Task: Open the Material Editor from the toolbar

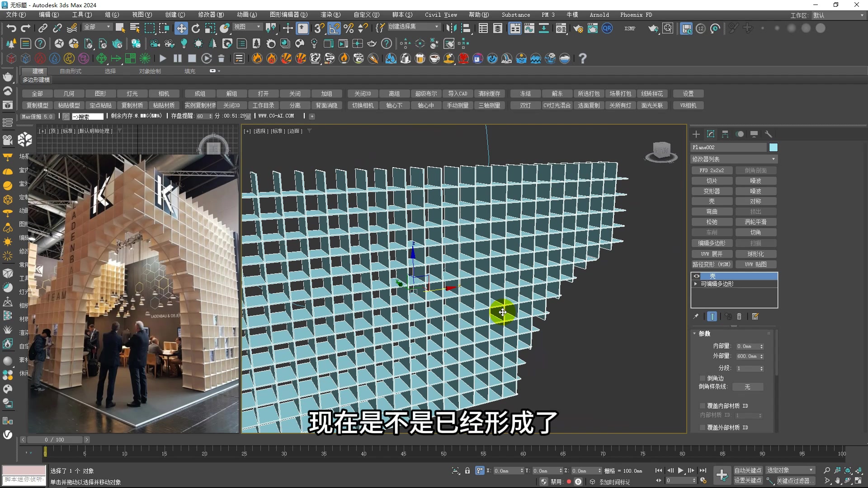Action: point(561,28)
